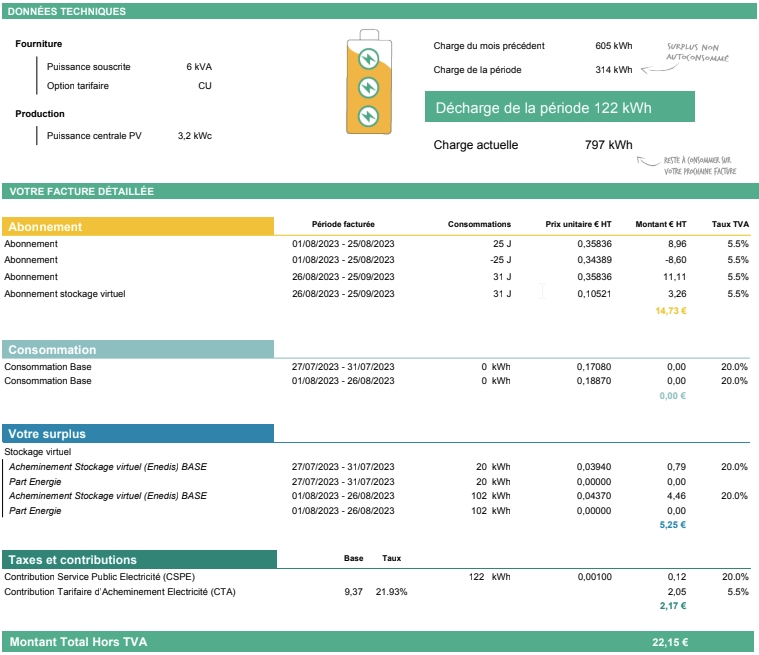Click the 'Prix unitaire € HT' column header
The width and height of the screenshot is (759, 655).
tap(578, 224)
